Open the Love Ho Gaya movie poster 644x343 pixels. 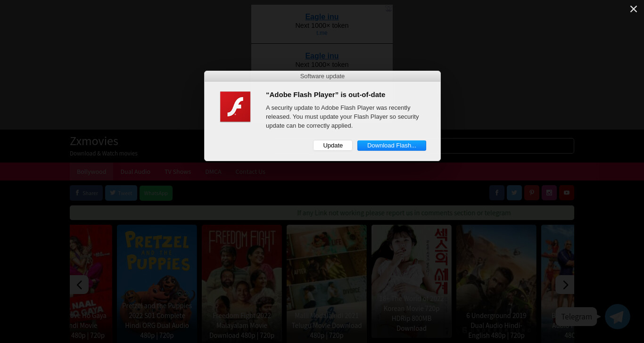coord(91,284)
